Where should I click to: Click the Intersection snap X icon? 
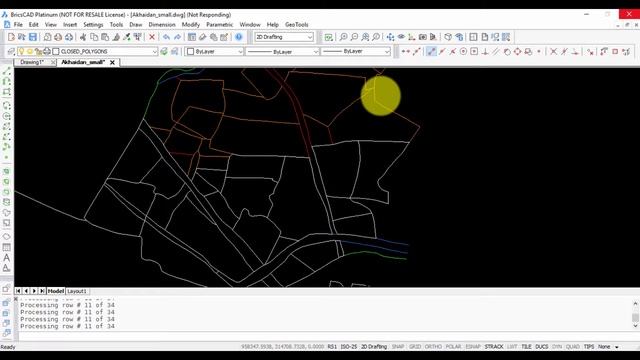click(553, 51)
